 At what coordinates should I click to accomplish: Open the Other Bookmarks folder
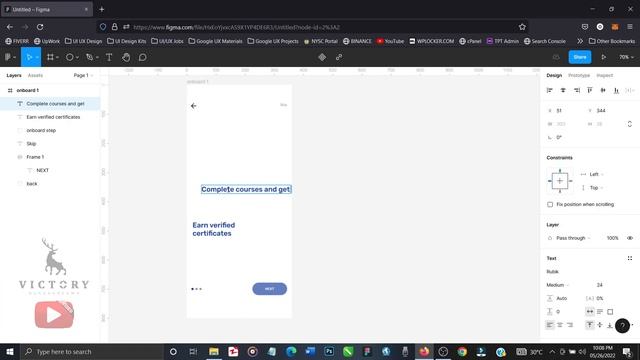click(612, 41)
